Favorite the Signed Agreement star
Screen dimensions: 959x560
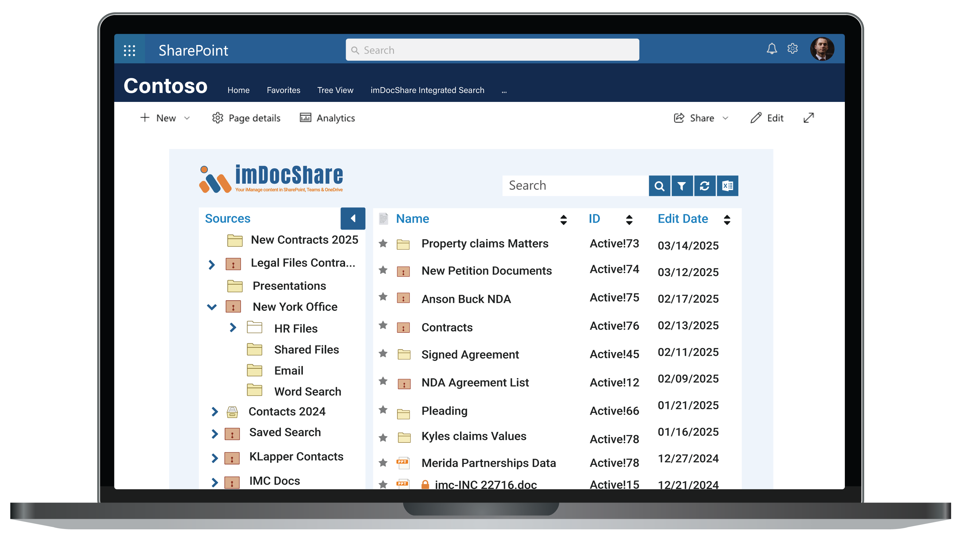pos(383,354)
